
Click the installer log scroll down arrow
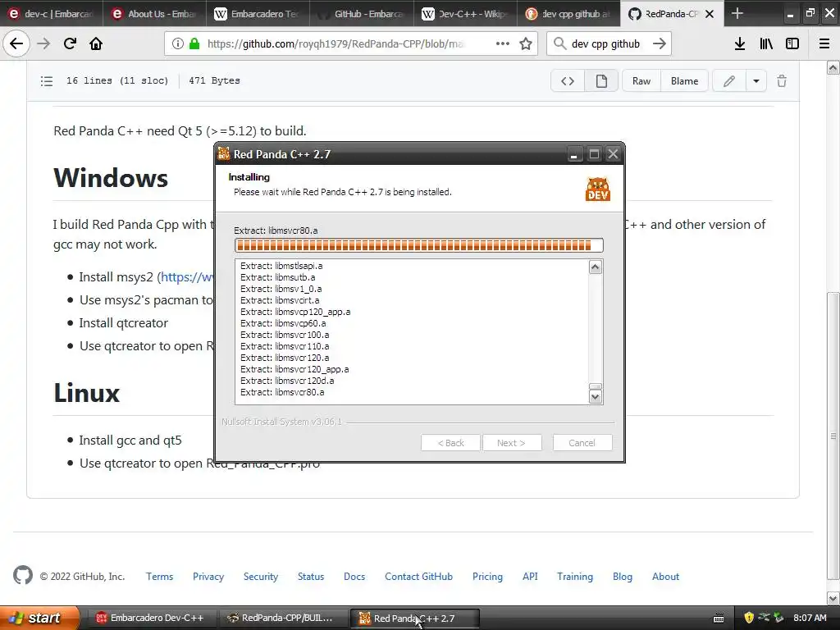596,397
